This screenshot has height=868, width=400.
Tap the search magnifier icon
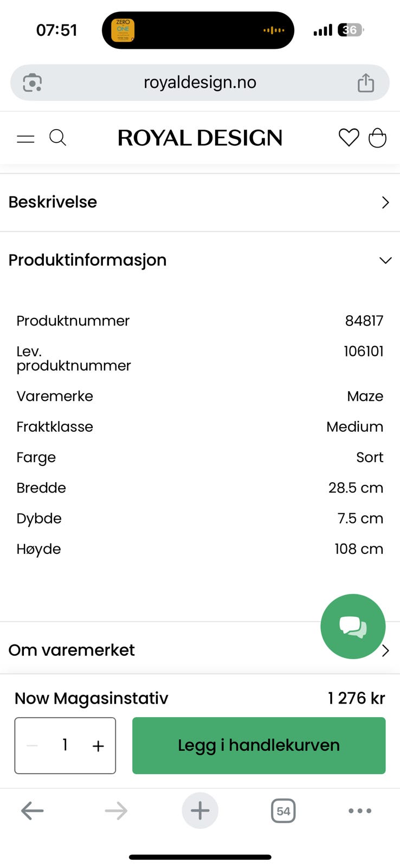[57, 138]
